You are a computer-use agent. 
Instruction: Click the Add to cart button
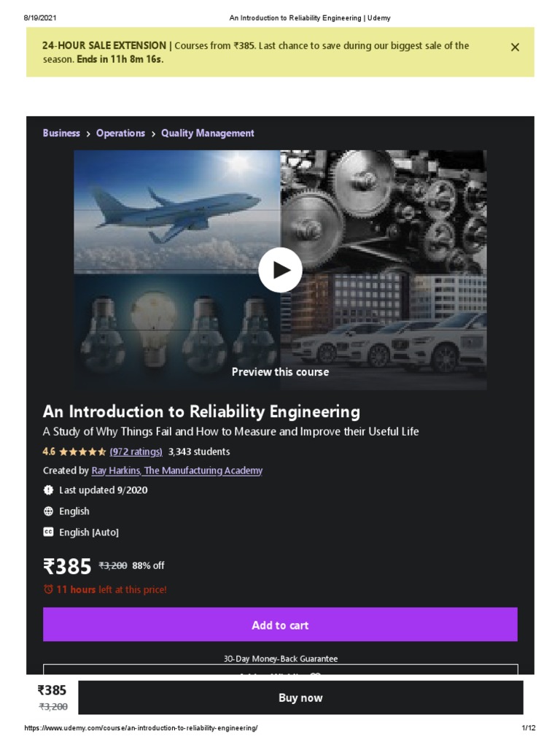[x=280, y=625]
